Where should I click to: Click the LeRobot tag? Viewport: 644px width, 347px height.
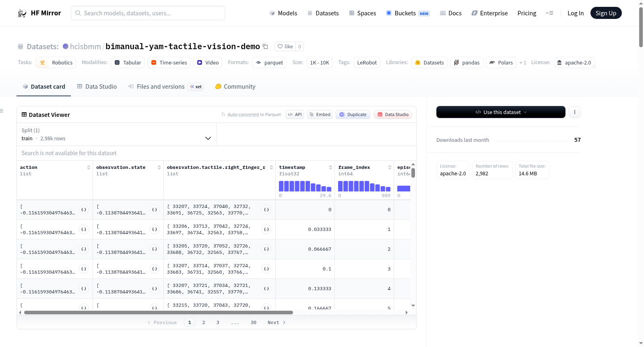point(367,62)
